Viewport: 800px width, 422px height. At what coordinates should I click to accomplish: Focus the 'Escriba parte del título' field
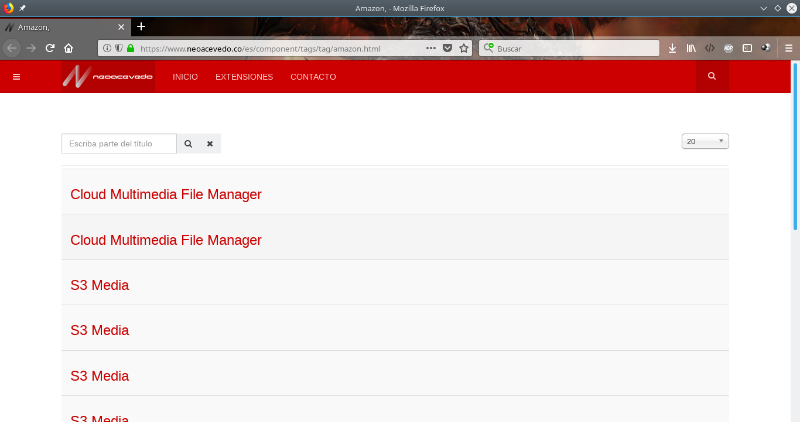119,143
